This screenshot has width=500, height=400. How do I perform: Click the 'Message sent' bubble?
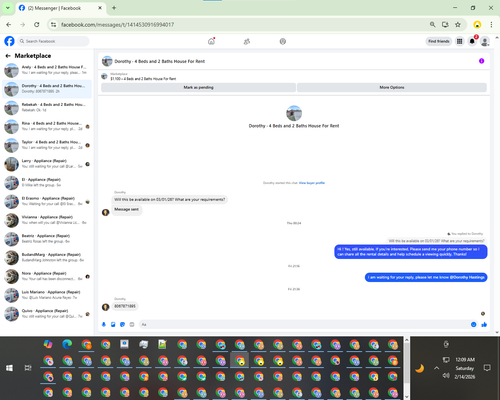(x=127, y=209)
